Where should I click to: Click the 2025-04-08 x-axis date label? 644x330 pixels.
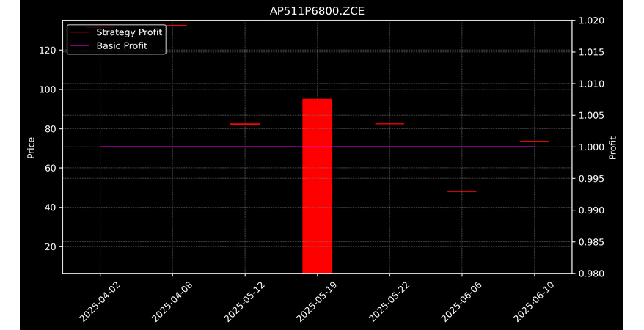tap(172, 302)
